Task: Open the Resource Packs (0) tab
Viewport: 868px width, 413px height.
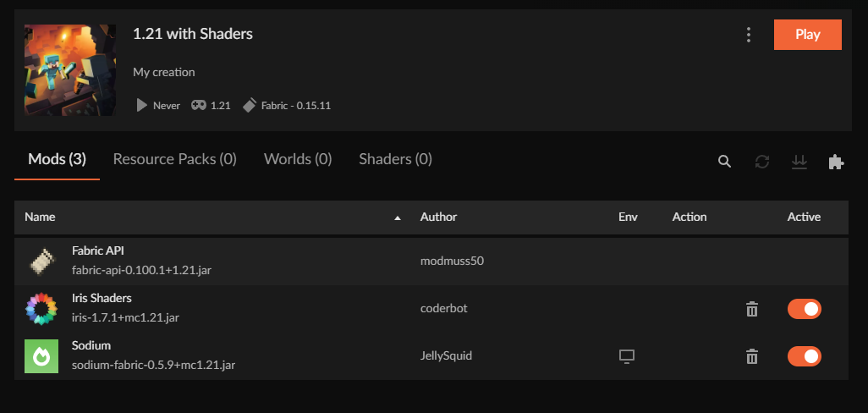Action: [x=175, y=159]
